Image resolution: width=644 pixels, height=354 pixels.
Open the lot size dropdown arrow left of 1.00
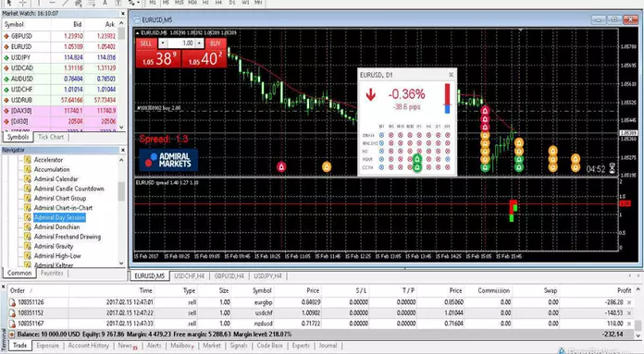163,43
